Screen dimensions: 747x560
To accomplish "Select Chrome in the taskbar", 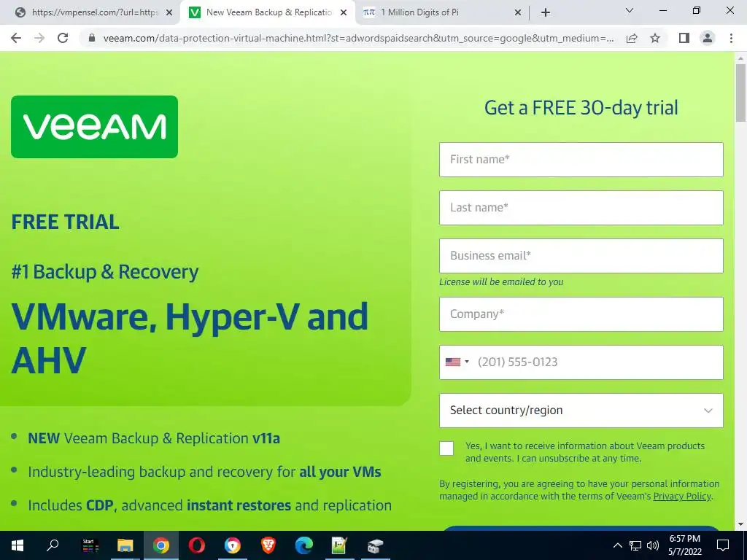I will (161, 545).
